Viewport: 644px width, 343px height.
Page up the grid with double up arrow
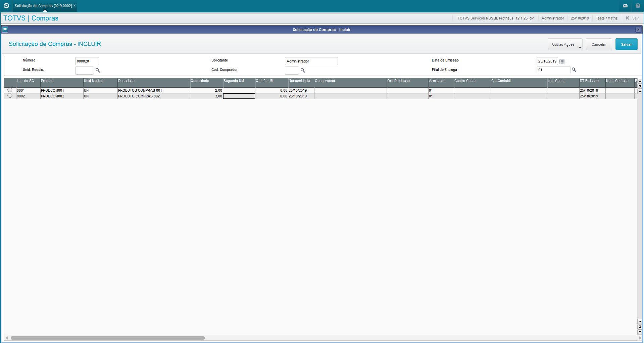click(640, 86)
